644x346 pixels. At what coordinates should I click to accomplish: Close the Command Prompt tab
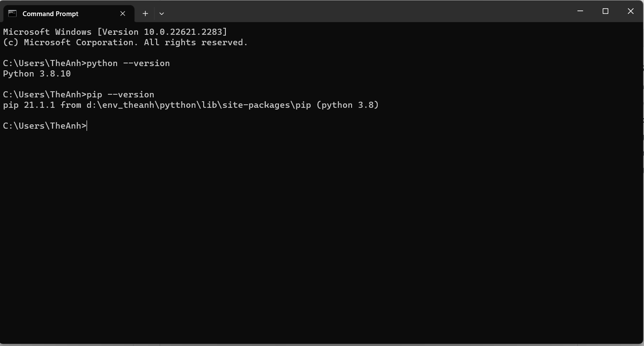coord(123,13)
